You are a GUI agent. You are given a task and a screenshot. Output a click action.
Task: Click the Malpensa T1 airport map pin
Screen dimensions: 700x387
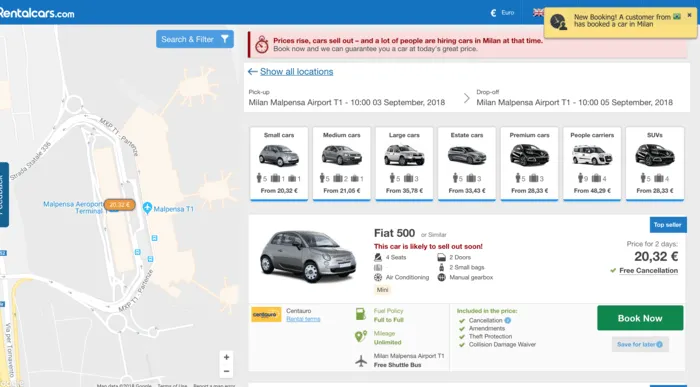coord(147,208)
